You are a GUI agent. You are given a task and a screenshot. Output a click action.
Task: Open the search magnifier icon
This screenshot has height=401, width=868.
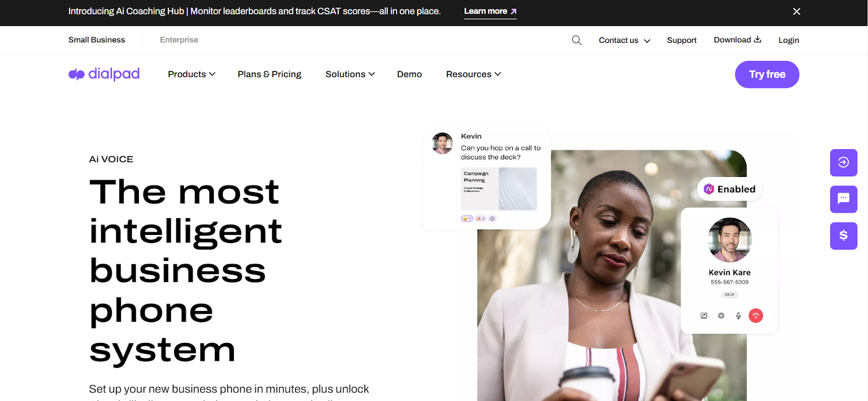click(577, 40)
